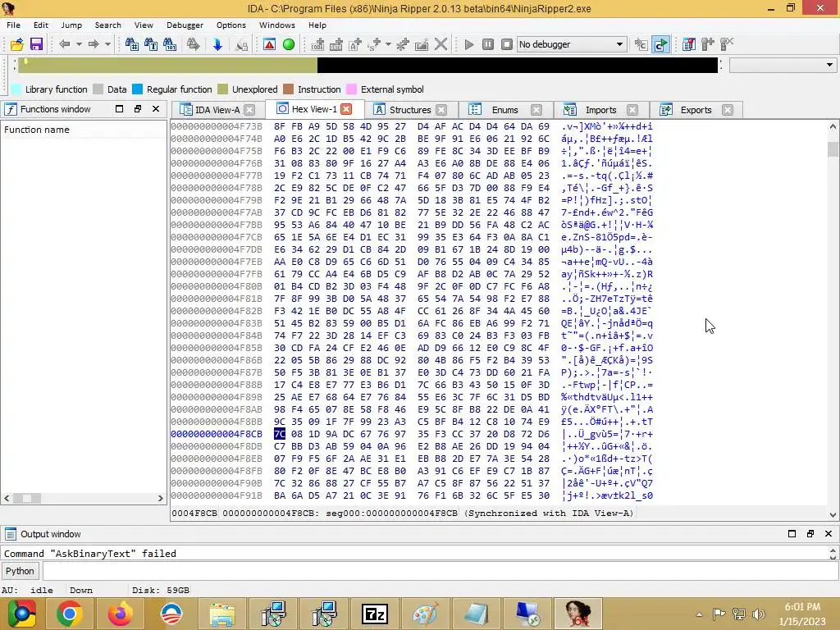Image resolution: width=840 pixels, height=630 pixels.
Task: Switch to the Enums tab
Action: pos(504,110)
